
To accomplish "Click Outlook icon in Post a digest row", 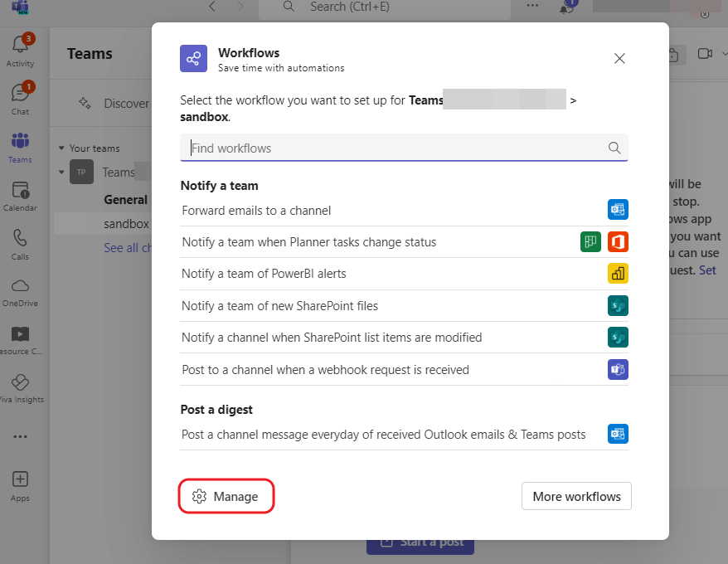I will [x=618, y=434].
